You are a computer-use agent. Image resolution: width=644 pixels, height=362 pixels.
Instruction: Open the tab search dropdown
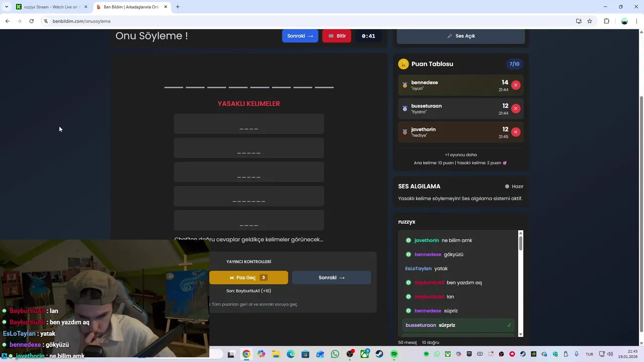tap(6, 7)
